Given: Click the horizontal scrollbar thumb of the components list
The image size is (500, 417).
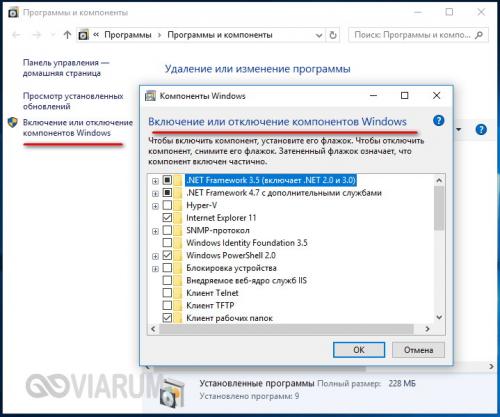Looking at the screenshot, I should tap(286, 329).
